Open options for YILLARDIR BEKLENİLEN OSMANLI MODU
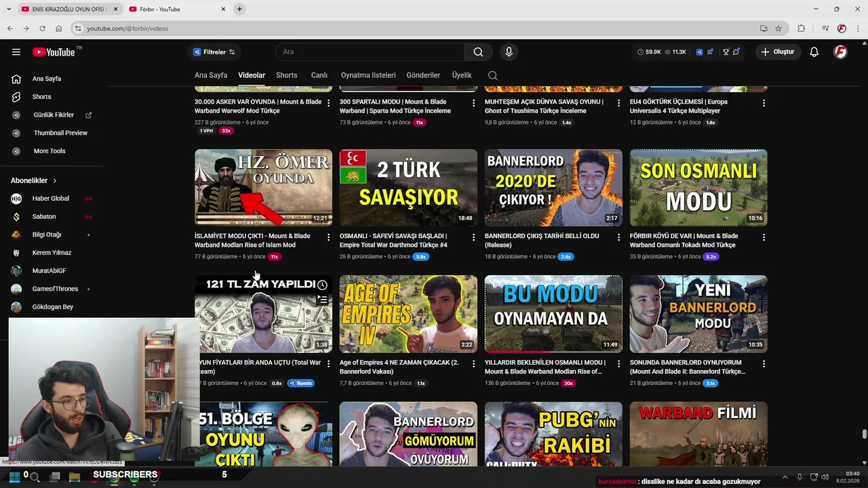Viewport: 868px width, 488px height. click(x=618, y=364)
